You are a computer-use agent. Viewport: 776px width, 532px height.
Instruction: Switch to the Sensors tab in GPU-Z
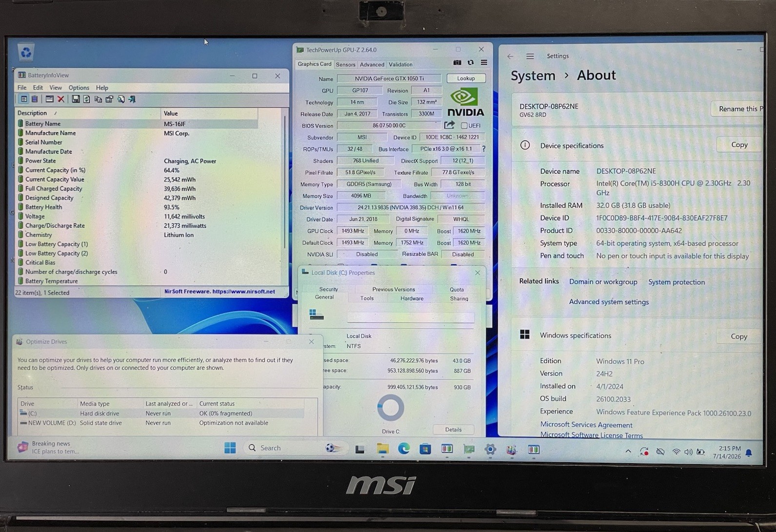click(345, 64)
